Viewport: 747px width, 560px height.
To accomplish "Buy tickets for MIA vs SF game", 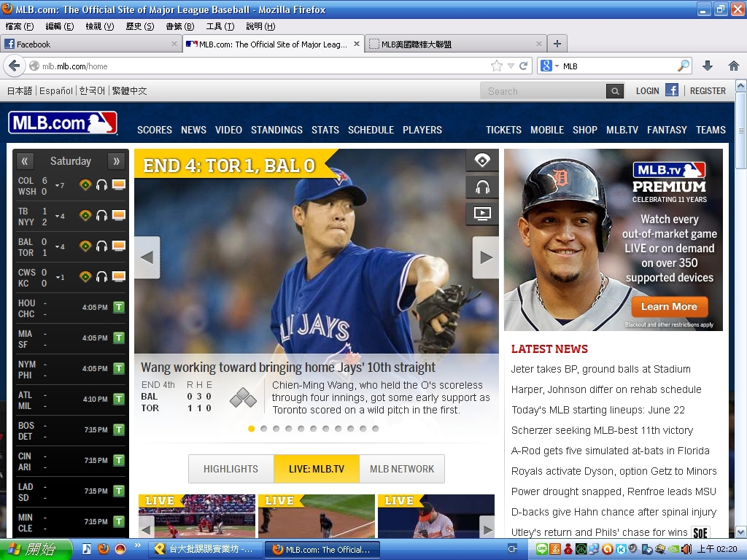I will [x=119, y=338].
